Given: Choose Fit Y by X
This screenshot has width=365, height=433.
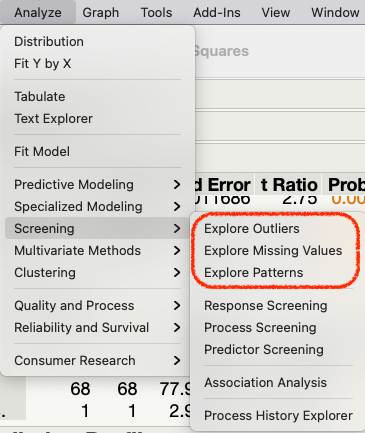Looking at the screenshot, I should (x=43, y=63).
